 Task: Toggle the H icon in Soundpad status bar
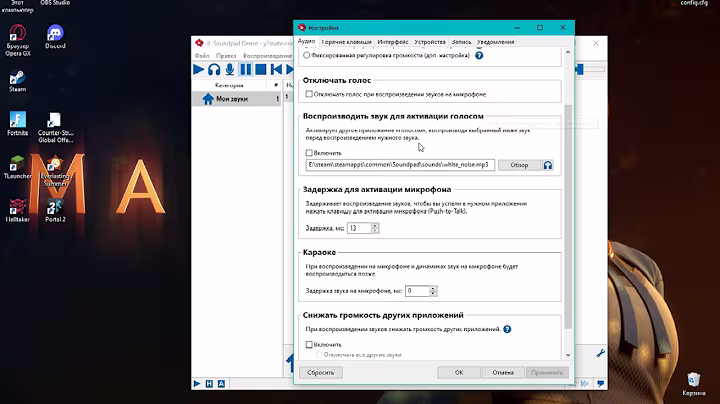209,384
